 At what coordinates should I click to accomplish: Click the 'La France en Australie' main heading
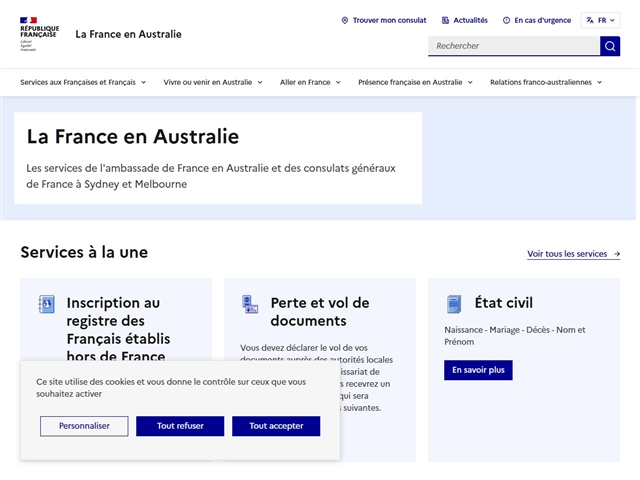click(x=133, y=137)
